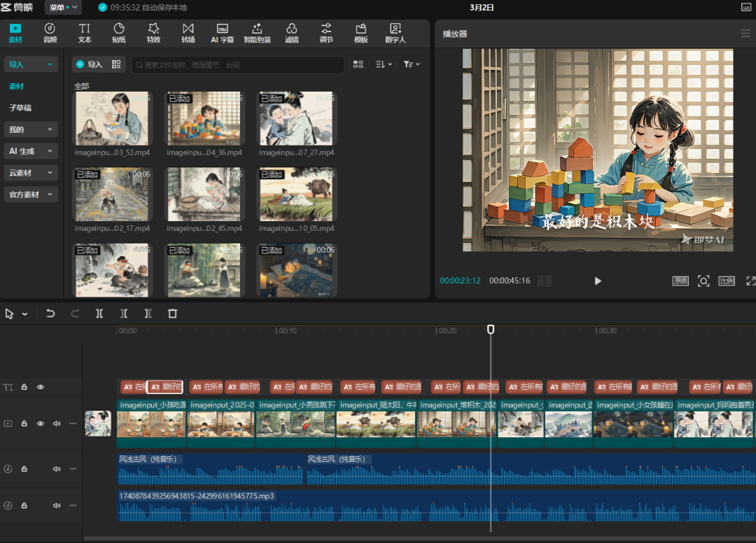Open the 滤镜 (filters) panel
The image size is (756, 543).
(x=291, y=32)
